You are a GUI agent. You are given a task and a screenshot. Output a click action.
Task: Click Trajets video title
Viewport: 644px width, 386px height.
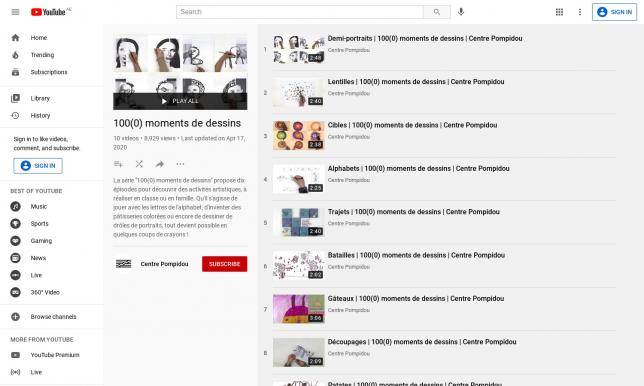pos(414,212)
